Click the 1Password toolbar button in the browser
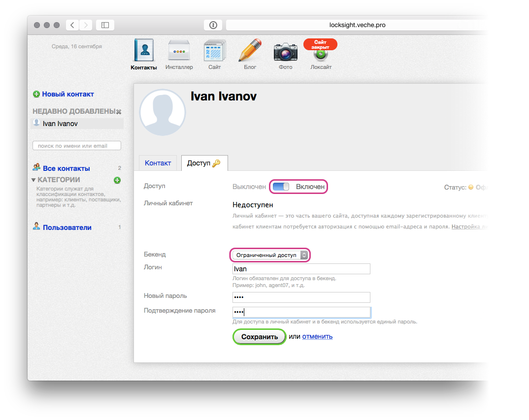This screenshot has height=420, width=529. [213, 25]
